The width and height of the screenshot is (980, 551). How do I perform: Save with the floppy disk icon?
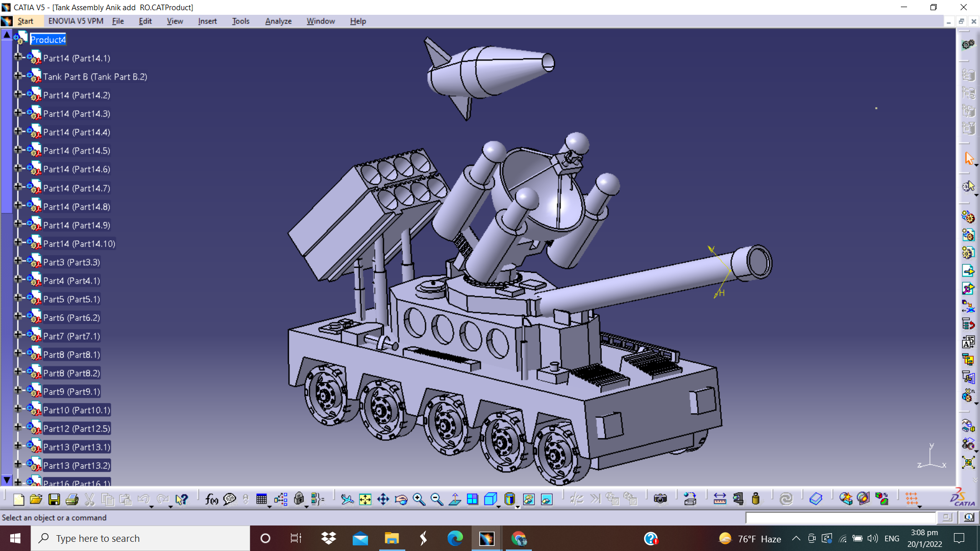[x=54, y=499]
